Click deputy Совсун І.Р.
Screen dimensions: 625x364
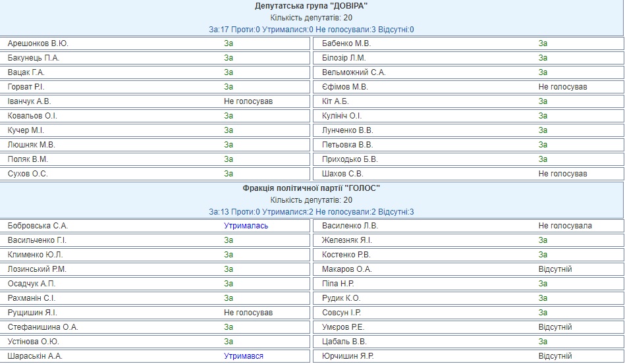pyautogui.click(x=342, y=313)
